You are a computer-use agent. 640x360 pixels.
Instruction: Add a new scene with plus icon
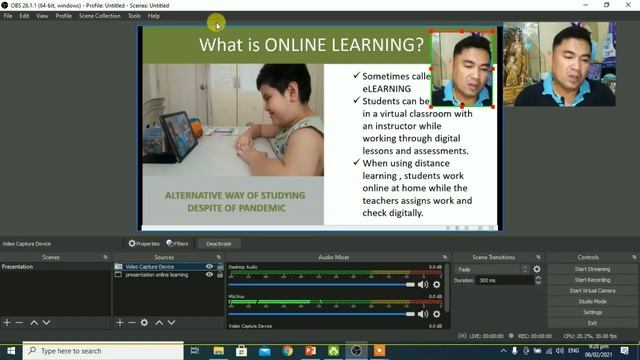point(7,322)
